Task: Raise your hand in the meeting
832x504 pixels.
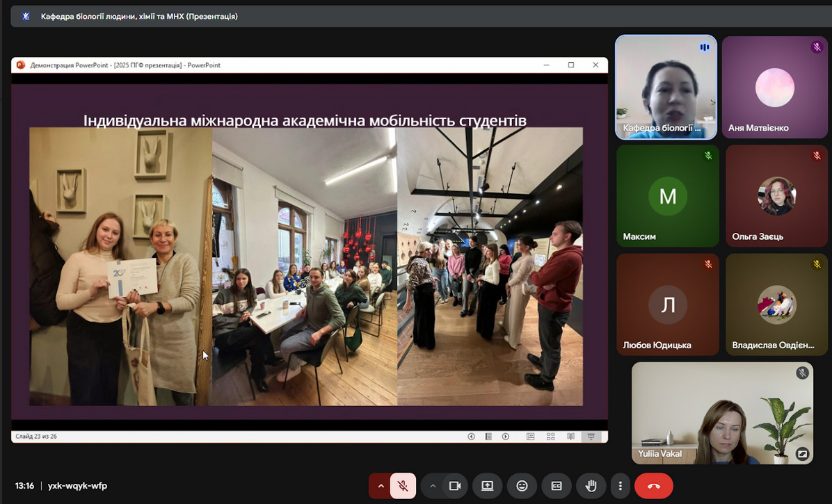Action: [591, 486]
